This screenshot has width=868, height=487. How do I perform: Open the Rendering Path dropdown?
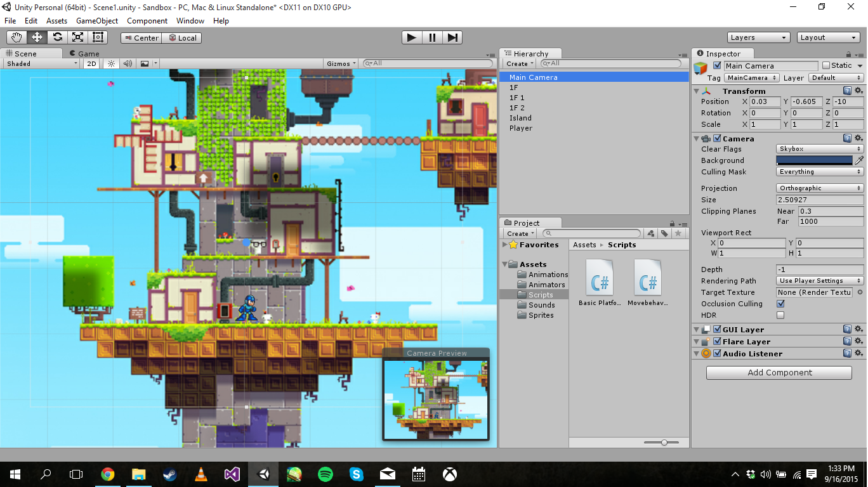tap(820, 281)
